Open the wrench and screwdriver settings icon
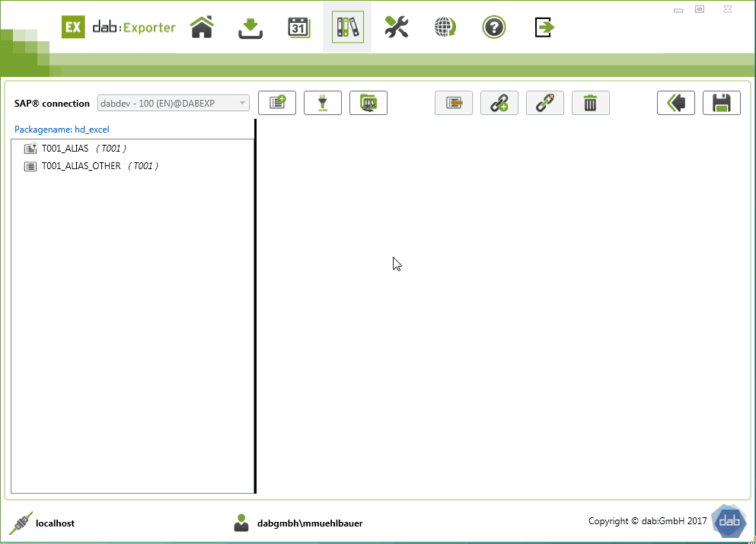Viewport: 756px width, 544px height. pyautogui.click(x=397, y=27)
